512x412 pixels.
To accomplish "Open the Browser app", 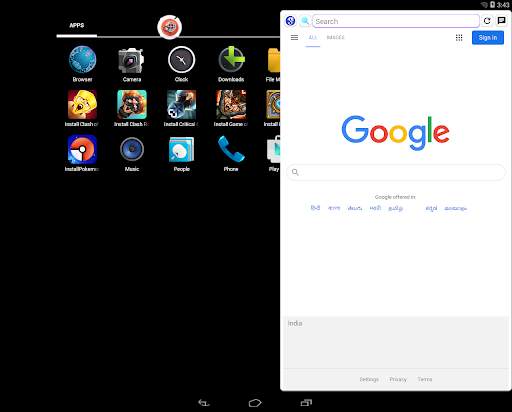I will click(x=82, y=60).
